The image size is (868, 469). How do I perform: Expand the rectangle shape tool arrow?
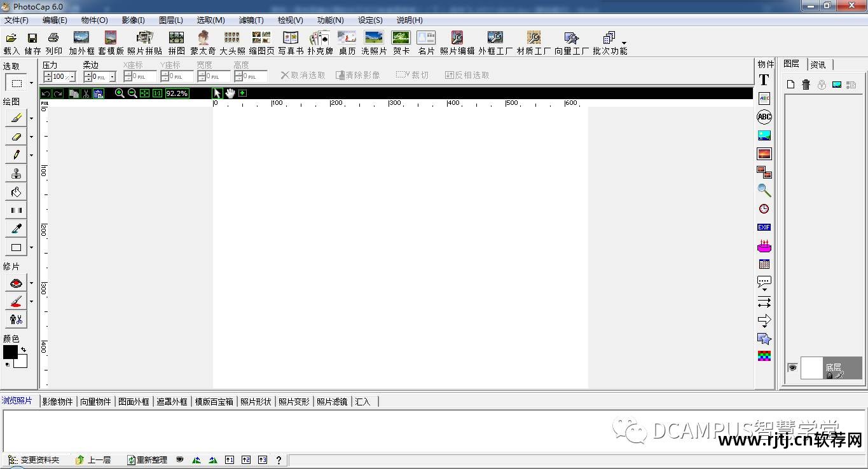31,247
